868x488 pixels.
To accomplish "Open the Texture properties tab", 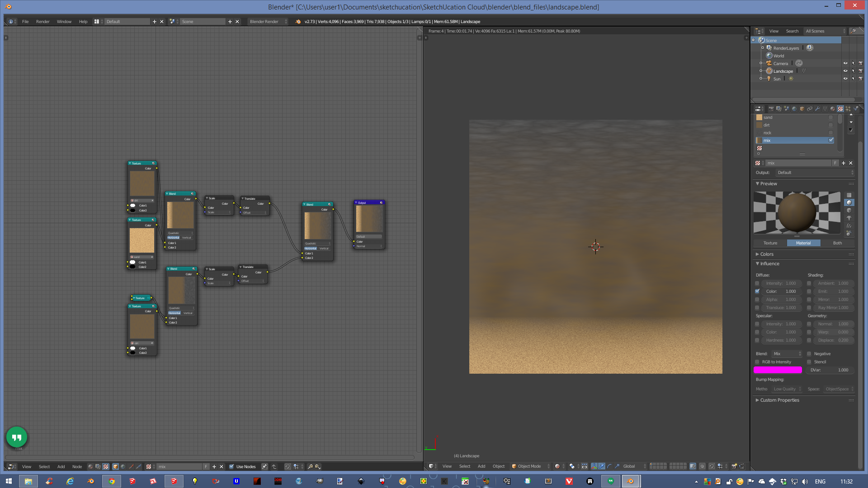I will click(x=840, y=109).
